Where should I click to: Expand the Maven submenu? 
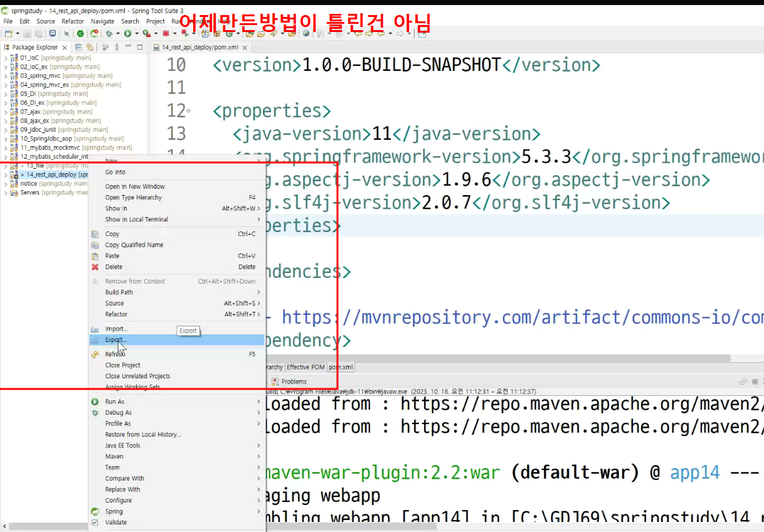177,456
